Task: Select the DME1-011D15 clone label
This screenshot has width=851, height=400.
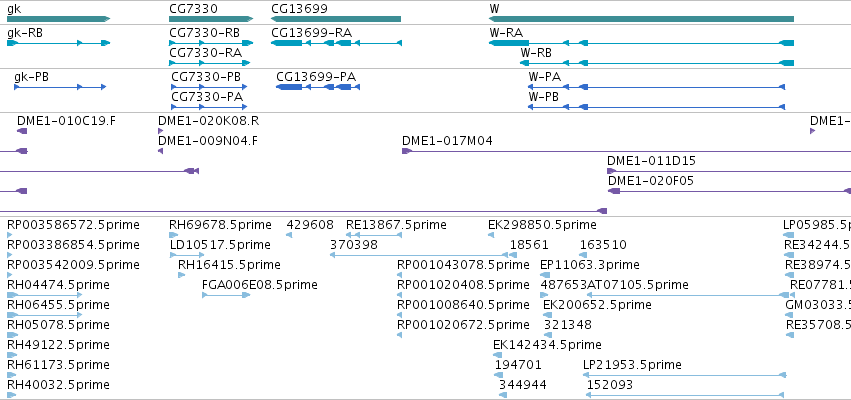Action: tap(651, 161)
